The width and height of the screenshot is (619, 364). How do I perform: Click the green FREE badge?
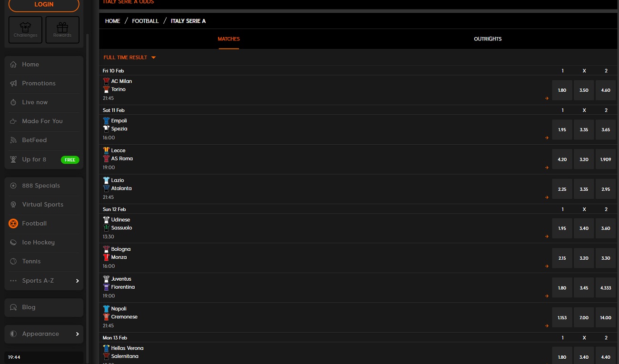tap(70, 160)
